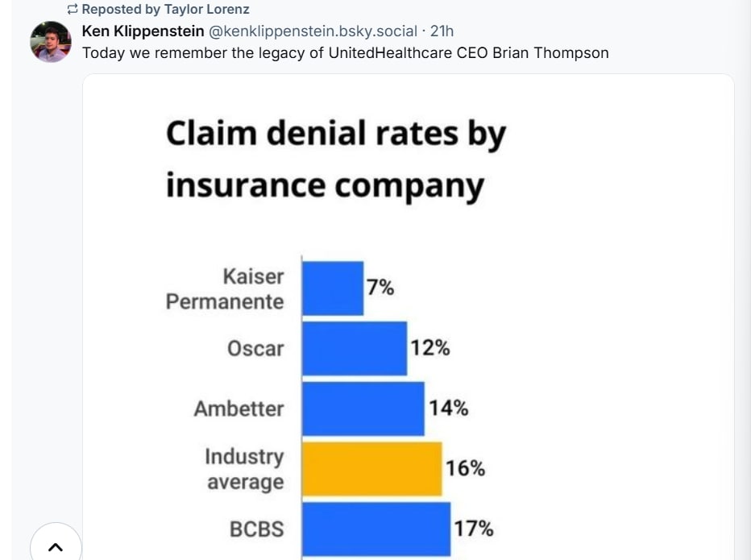The image size is (751, 560).
Task: Open Taylor Lorenz's profile from repost line
Action: tap(207, 9)
